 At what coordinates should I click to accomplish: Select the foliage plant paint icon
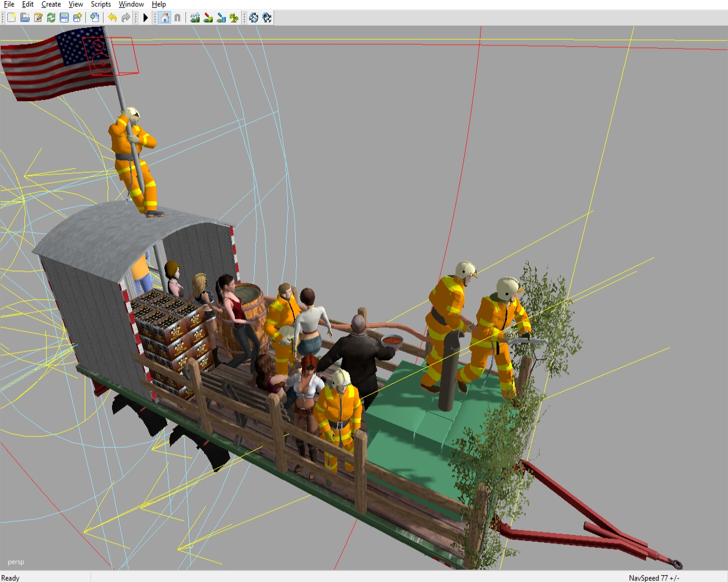(x=234, y=18)
